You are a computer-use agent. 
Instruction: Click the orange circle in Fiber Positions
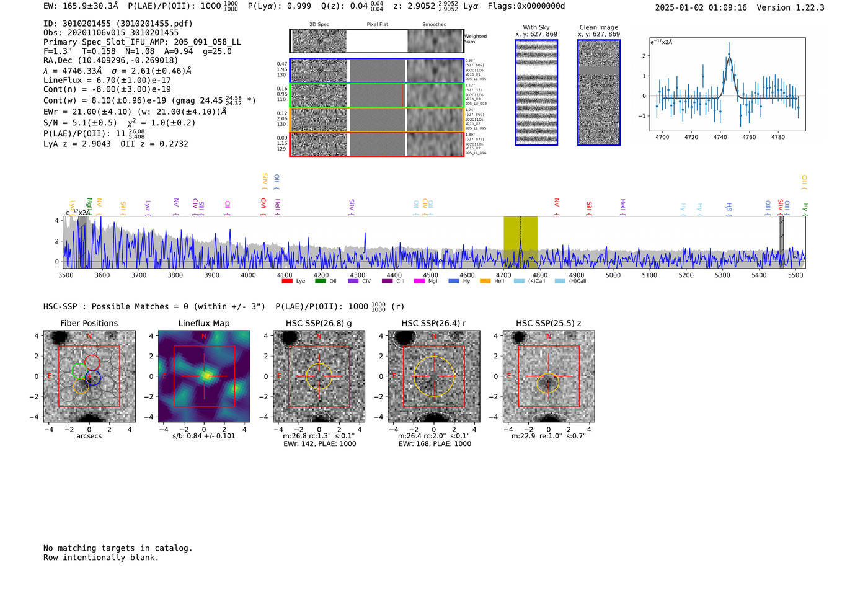[x=81, y=386]
